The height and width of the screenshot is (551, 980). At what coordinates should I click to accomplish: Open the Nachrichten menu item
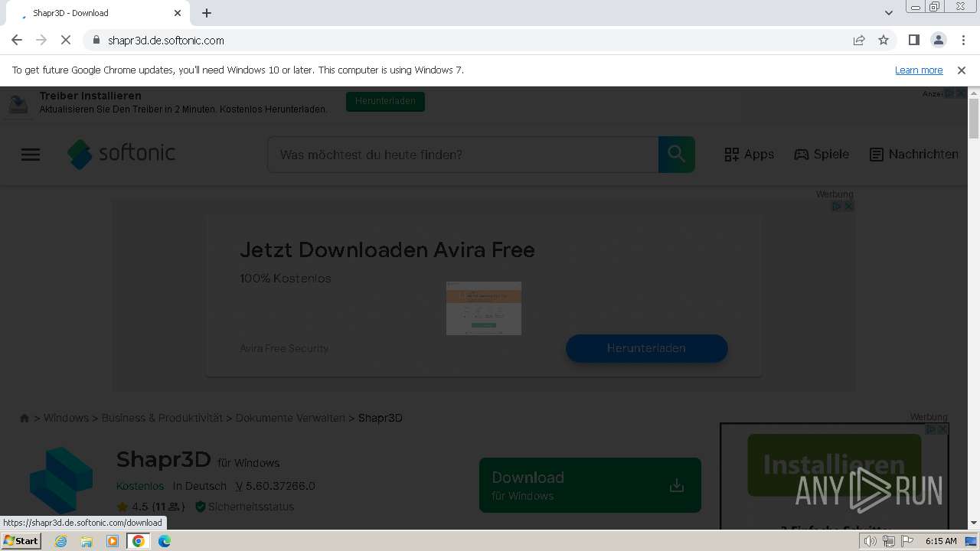pos(914,154)
